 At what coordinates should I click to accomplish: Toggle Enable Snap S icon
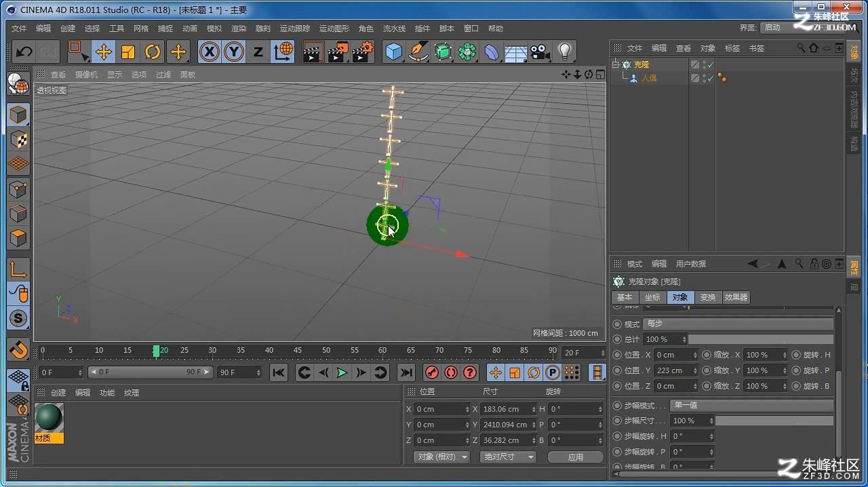tap(18, 318)
